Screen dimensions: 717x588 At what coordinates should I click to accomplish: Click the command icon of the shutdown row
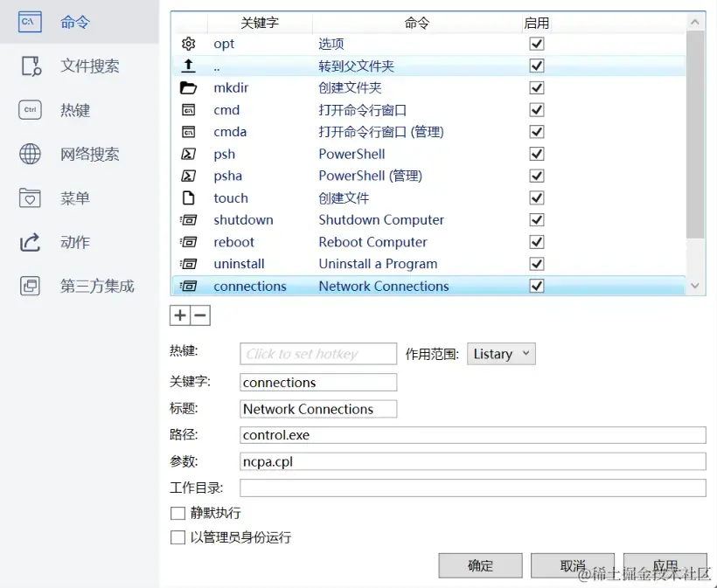188,220
